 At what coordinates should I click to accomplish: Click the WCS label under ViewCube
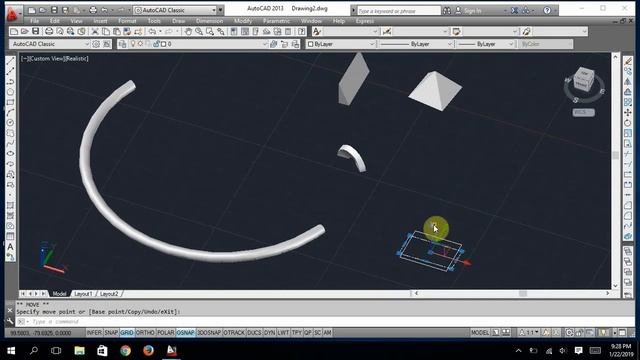click(583, 112)
